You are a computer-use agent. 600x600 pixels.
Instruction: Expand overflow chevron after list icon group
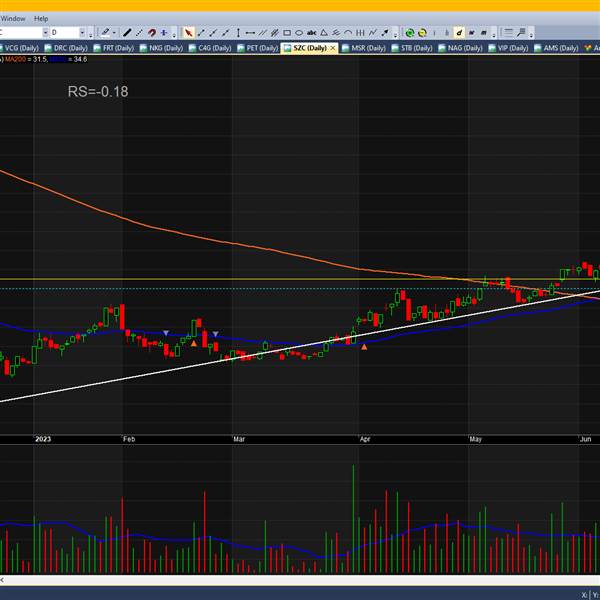(531, 35)
